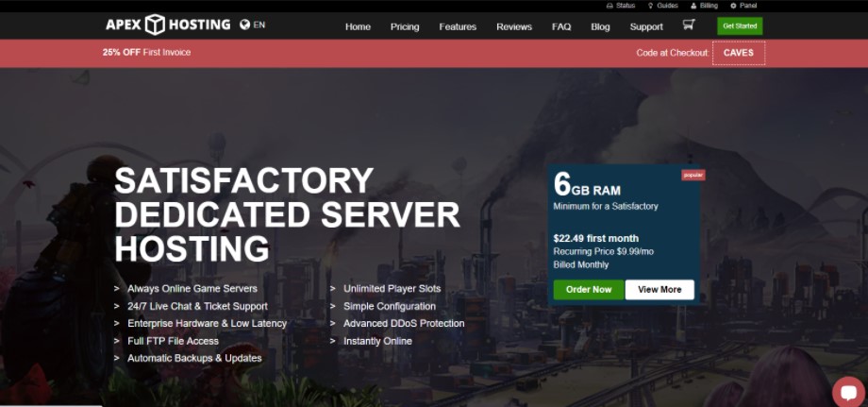Open the shopping cart icon
Image resolution: width=868 pixels, height=407 pixels.
click(x=689, y=25)
